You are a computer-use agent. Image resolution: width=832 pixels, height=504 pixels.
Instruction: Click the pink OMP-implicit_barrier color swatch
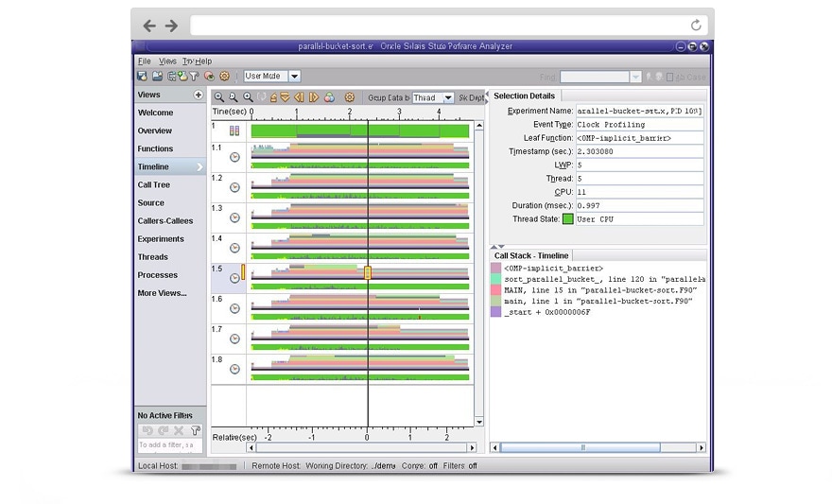click(x=496, y=269)
